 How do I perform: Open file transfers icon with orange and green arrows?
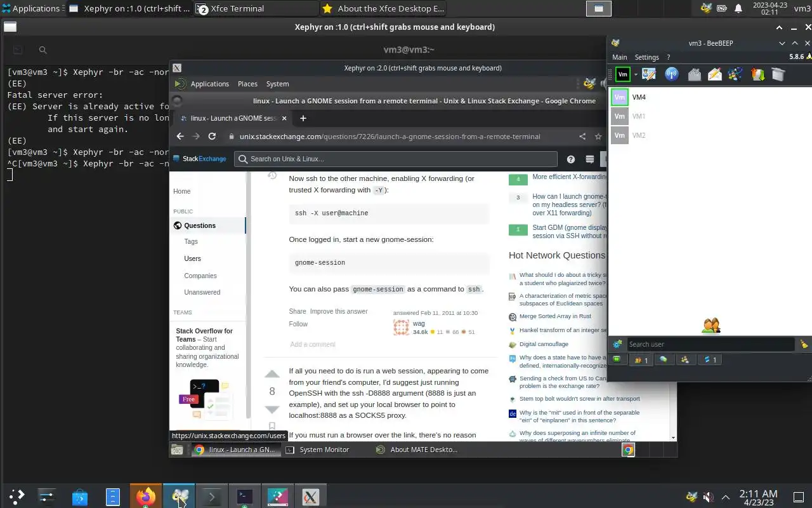(x=757, y=74)
